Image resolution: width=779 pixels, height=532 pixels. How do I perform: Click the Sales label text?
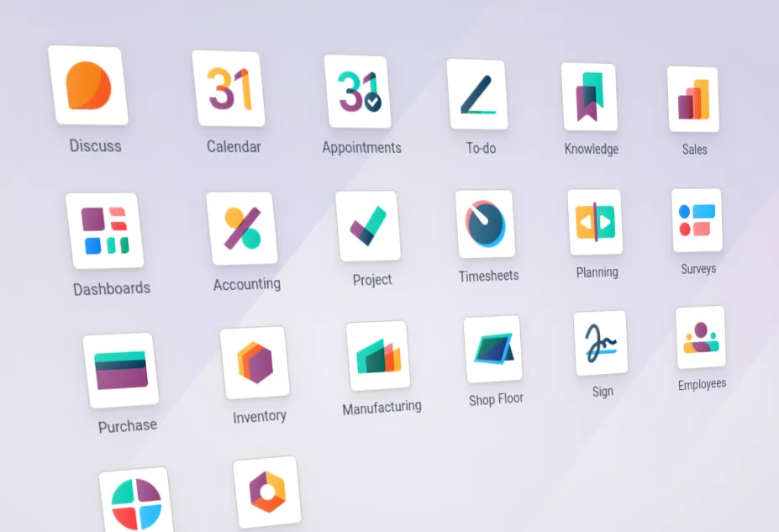tap(694, 150)
